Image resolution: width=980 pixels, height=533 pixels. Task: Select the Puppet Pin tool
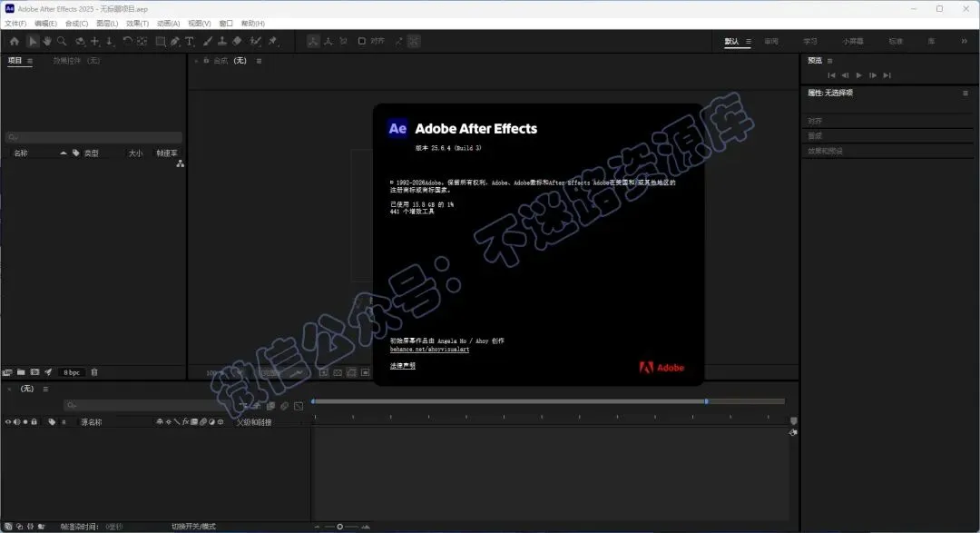(x=273, y=41)
